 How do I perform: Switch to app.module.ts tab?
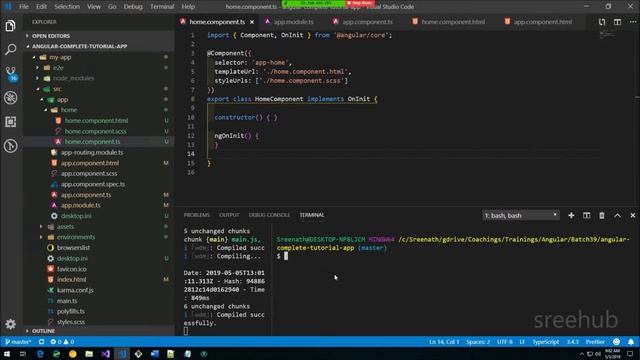coord(294,22)
